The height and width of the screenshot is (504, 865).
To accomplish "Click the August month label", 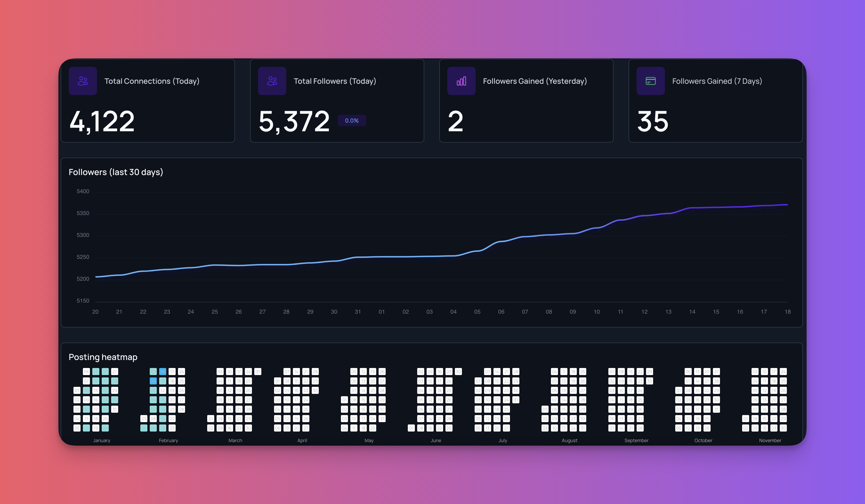I will 570,440.
